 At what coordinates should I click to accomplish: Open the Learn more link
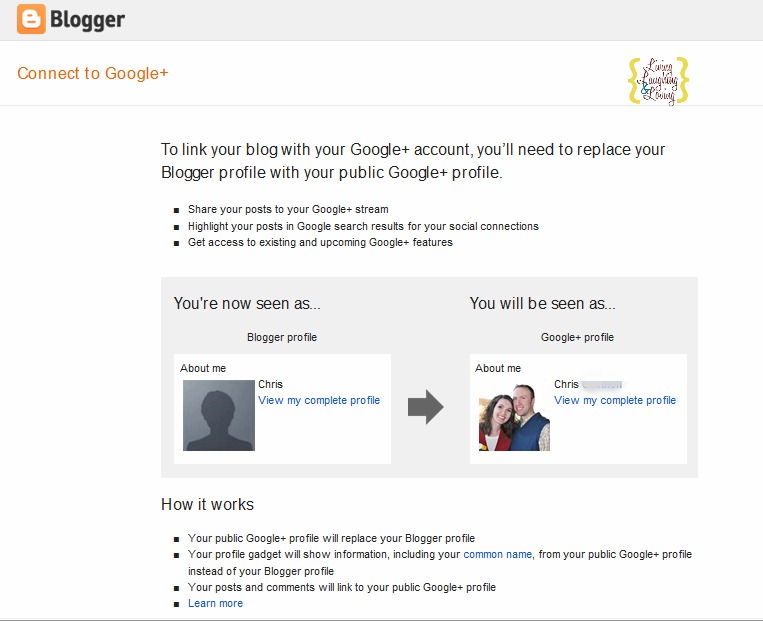215,603
